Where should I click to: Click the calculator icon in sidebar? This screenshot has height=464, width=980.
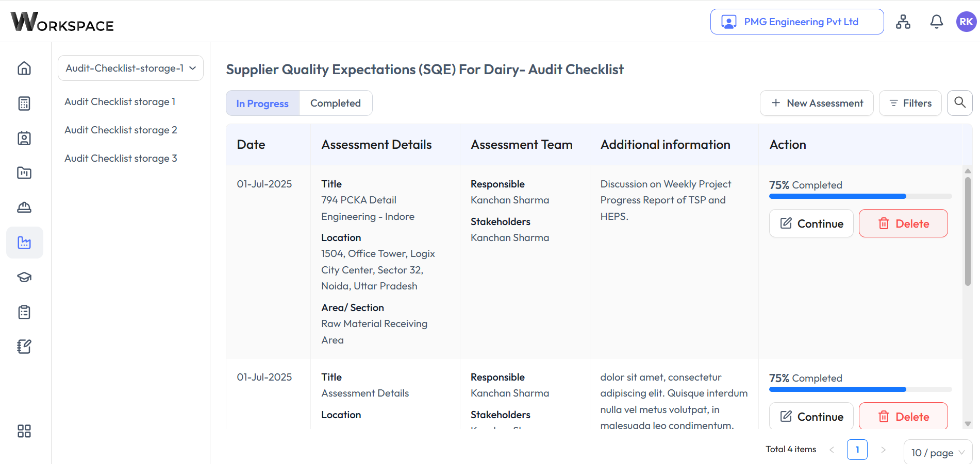coord(24,104)
